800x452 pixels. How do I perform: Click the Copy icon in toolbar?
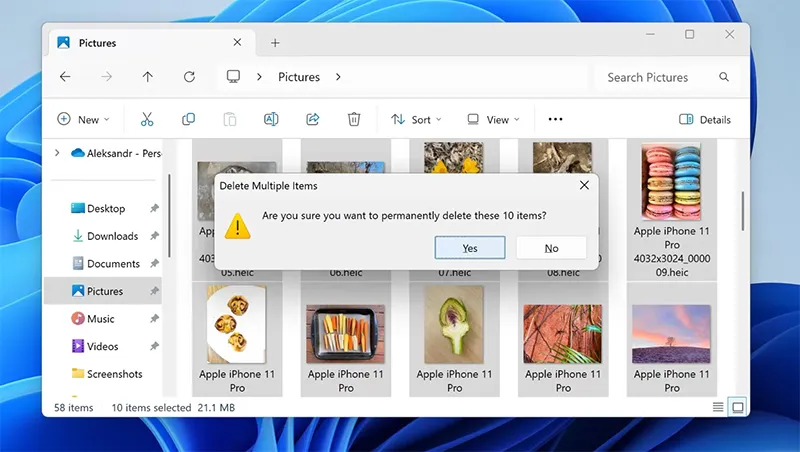(188, 119)
